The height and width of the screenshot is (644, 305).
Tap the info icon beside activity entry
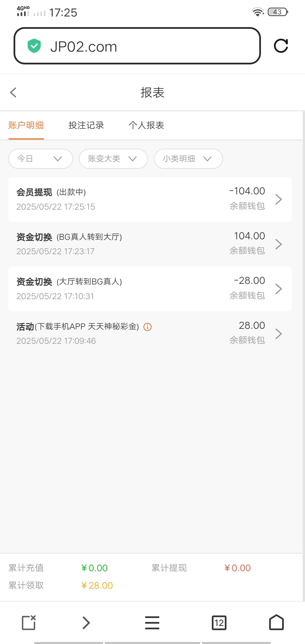[x=147, y=327]
